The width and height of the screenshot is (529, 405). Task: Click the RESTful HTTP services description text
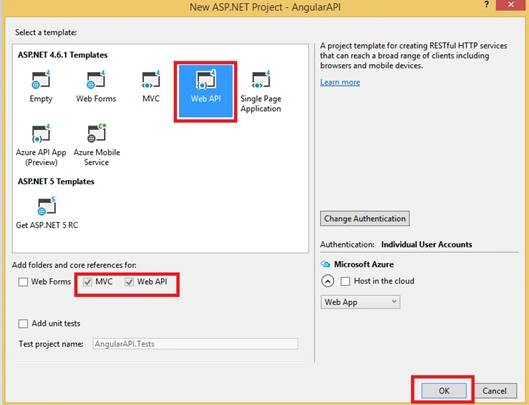pyautogui.click(x=414, y=55)
